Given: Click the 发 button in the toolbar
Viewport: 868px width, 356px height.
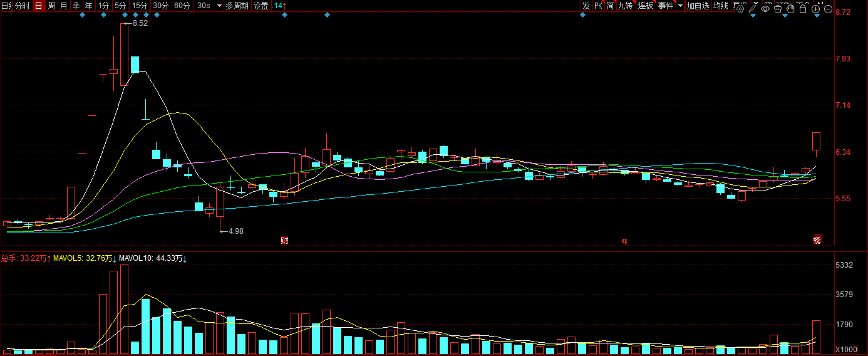Looking at the screenshot, I should point(586,6).
